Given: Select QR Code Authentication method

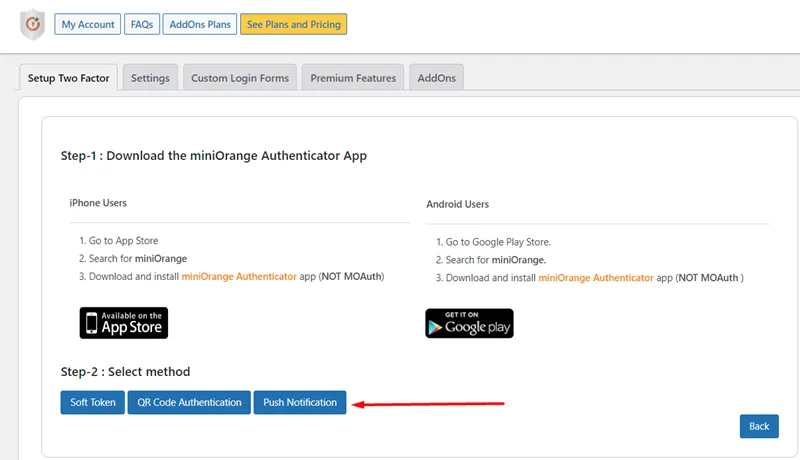Looking at the screenshot, I should coord(189,402).
